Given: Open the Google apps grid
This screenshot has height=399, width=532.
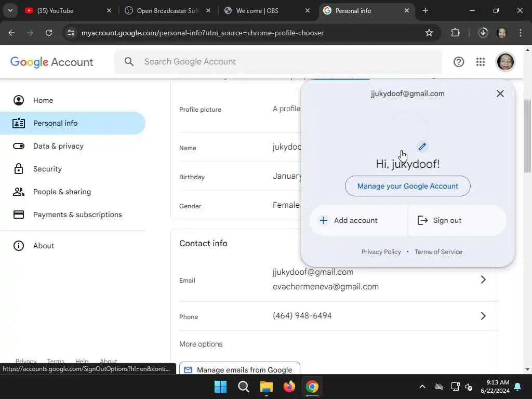Looking at the screenshot, I should (481, 62).
